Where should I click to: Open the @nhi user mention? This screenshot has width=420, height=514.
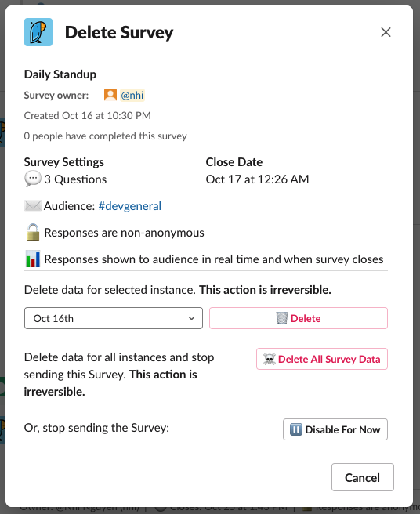pyautogui.click(x=132, y=95)
